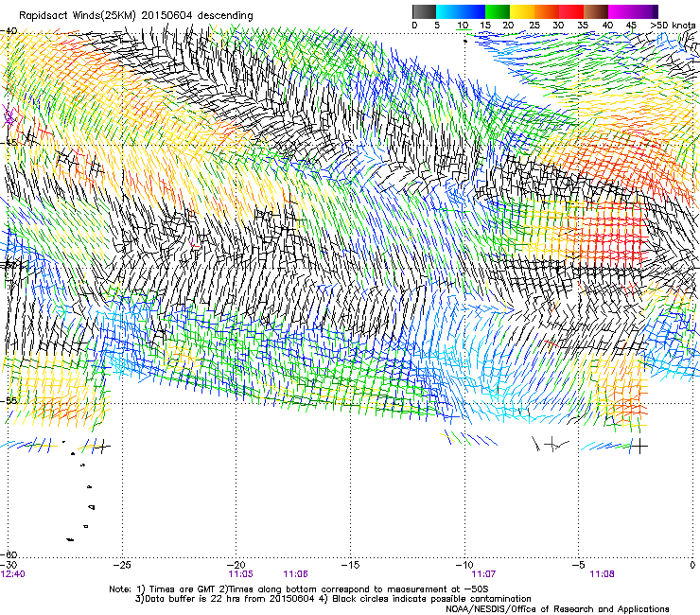Click the purple '11:05' time label
700x615 pixels.
coord(240,574)
